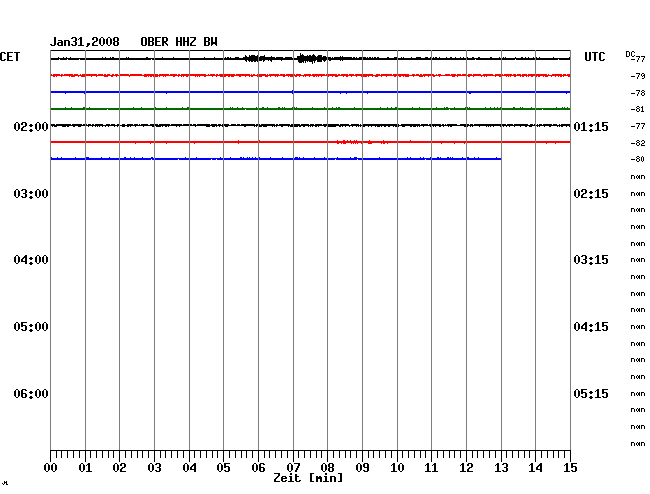Click the UTC time zone label
The height and width of the screenshot is (494, 650).
click(594, 57)
